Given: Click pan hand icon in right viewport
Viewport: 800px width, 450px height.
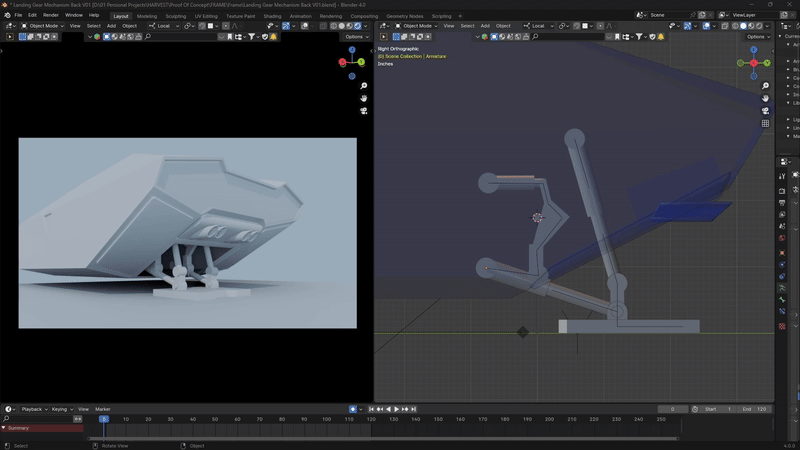Looking at the screenshot, I should (x=765, y=98).
